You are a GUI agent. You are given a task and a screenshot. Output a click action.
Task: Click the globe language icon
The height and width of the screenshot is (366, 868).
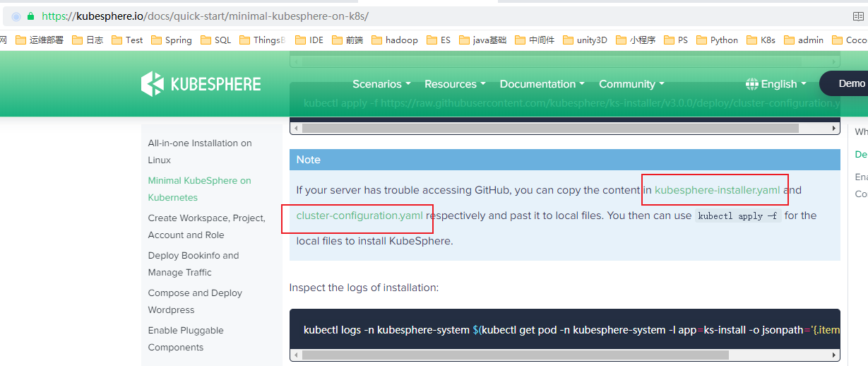tap(752, 84)
